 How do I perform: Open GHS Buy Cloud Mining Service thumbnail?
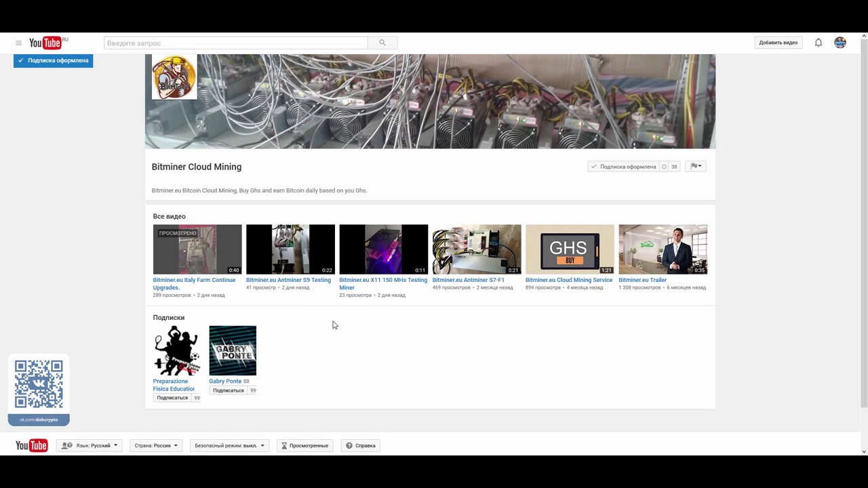point(570,249)
